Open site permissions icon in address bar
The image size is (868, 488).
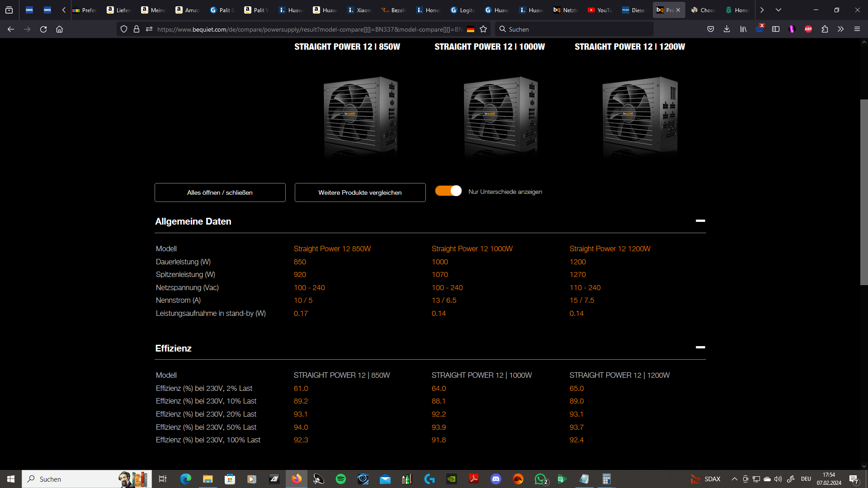pos(149,29)
